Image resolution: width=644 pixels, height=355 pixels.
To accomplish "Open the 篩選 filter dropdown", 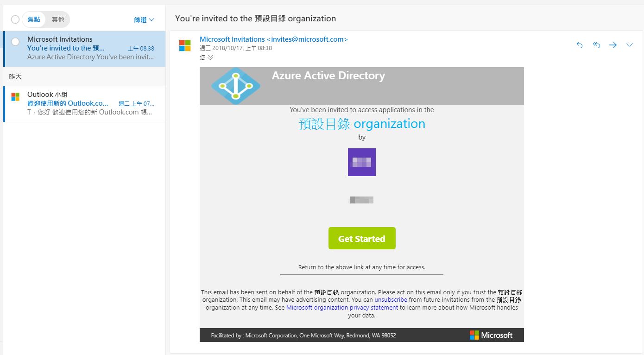I will [x=144, y=20].
